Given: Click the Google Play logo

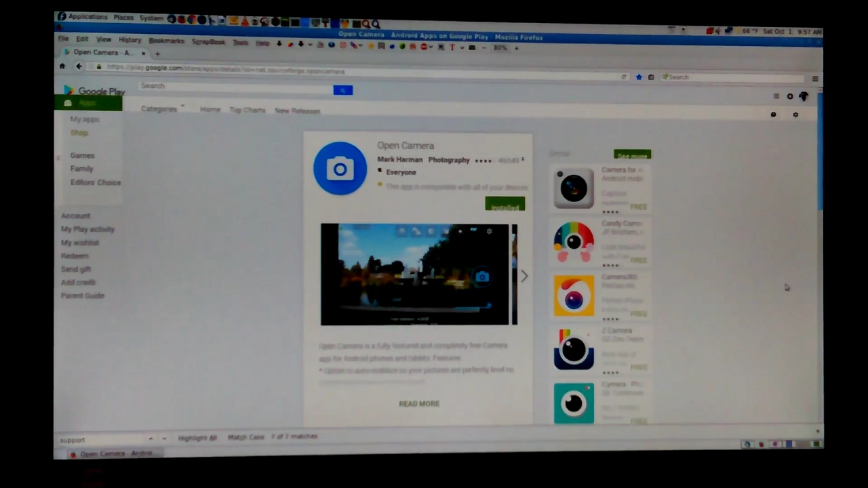Looking at the screenshot, I should pyautogui.click(x=94, y=91).
